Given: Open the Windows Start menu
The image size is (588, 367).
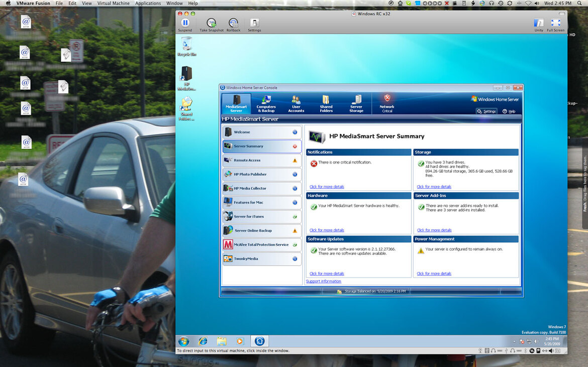Looking at the screenshot, I should tap(184, 341).
